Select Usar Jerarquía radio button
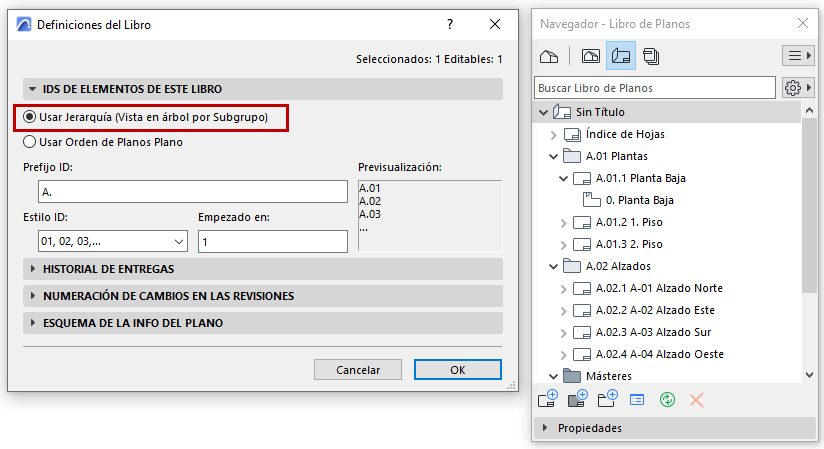 point(29,117)
